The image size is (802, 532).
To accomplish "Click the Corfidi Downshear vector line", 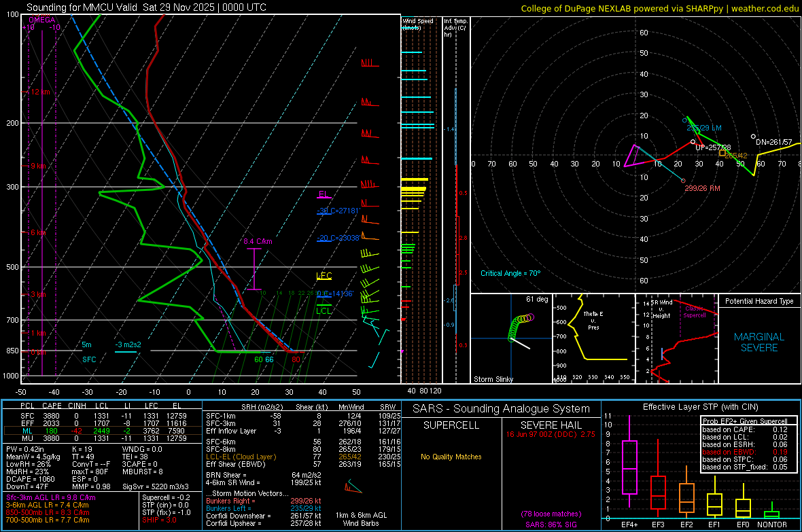I will coord(264,516).
